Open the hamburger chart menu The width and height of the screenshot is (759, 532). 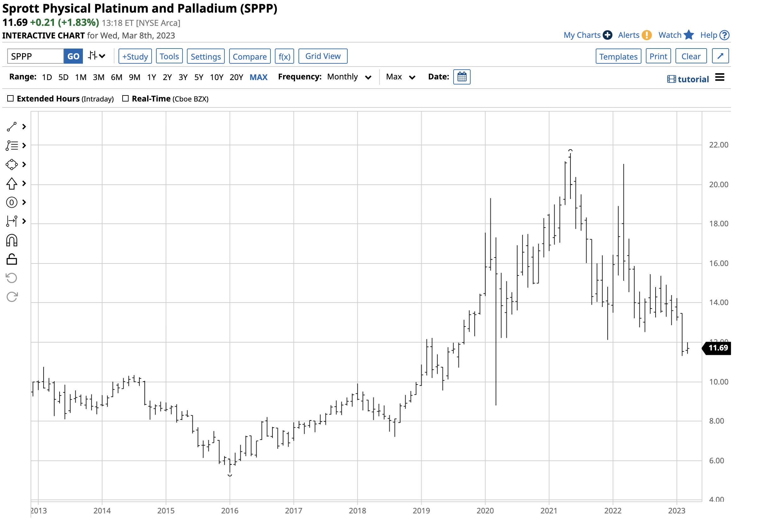[x=720, y=77]
